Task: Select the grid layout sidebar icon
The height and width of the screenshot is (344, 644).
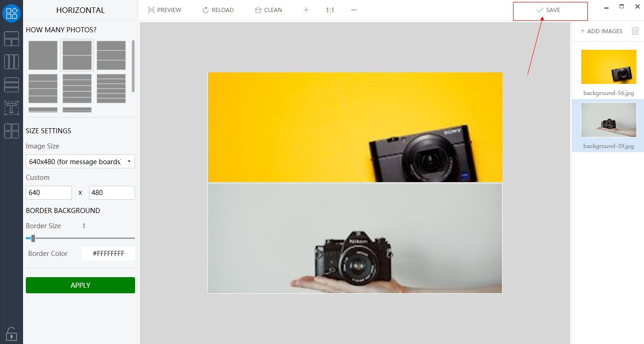Action: pos(12,39)
